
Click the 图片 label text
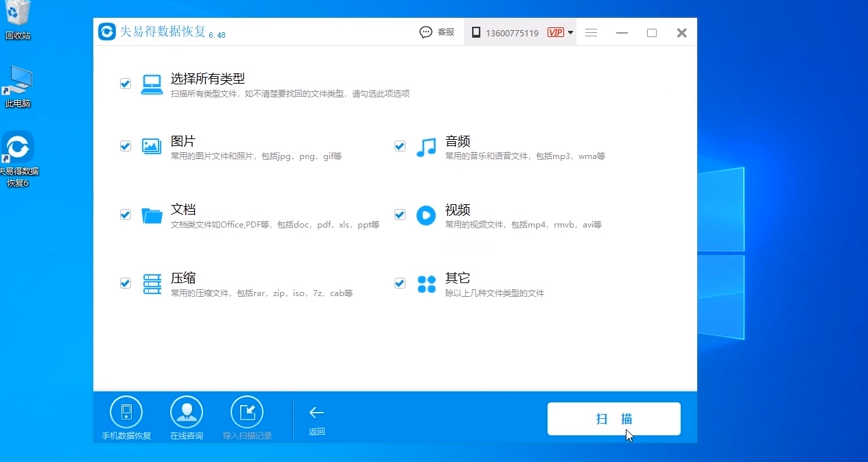coord(183,141)
